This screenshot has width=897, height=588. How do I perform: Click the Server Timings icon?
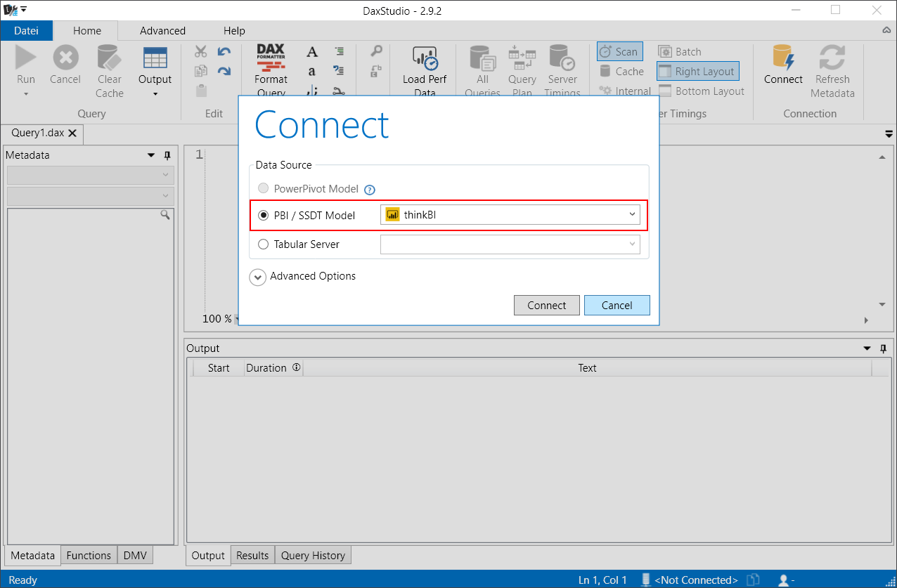(562, 58)
